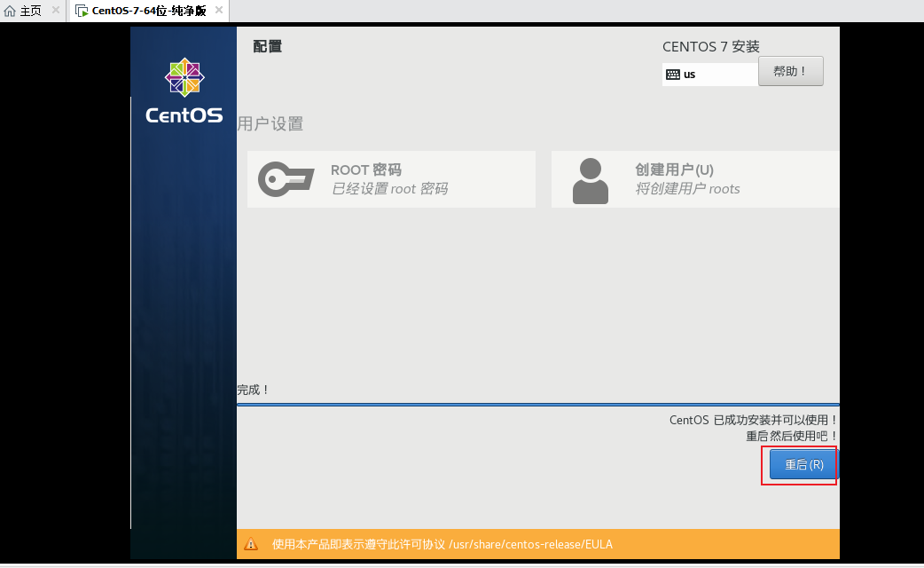The height and width of the screenshot is (568, 924).
Task: Click the CentOS logo in sidebar
Action: tap(184, 91)
